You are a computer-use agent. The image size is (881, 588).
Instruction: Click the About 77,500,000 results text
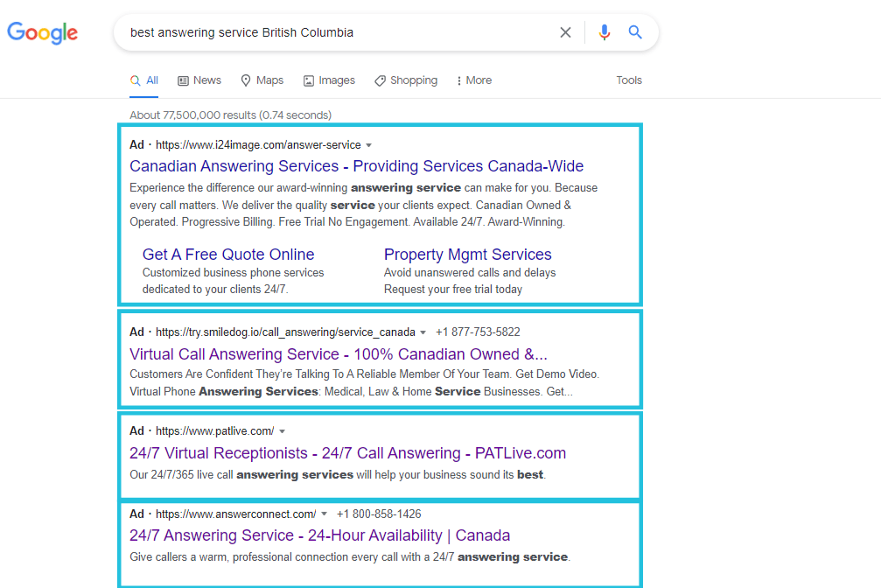tap(230, 115)
